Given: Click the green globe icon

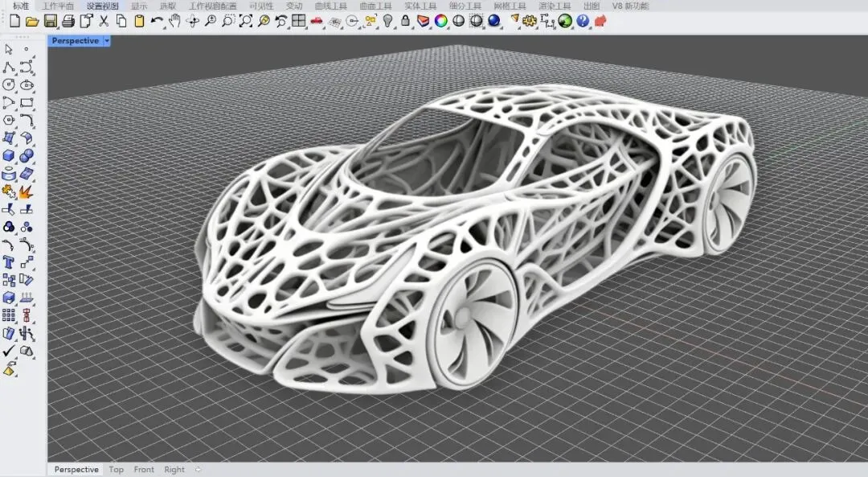Looking at the screenshot, I should (565, 21).
